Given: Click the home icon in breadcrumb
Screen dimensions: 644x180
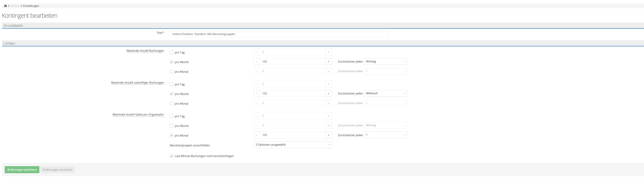Looking at the screenshot, I should pyautogui.click(x=5, y=6).
